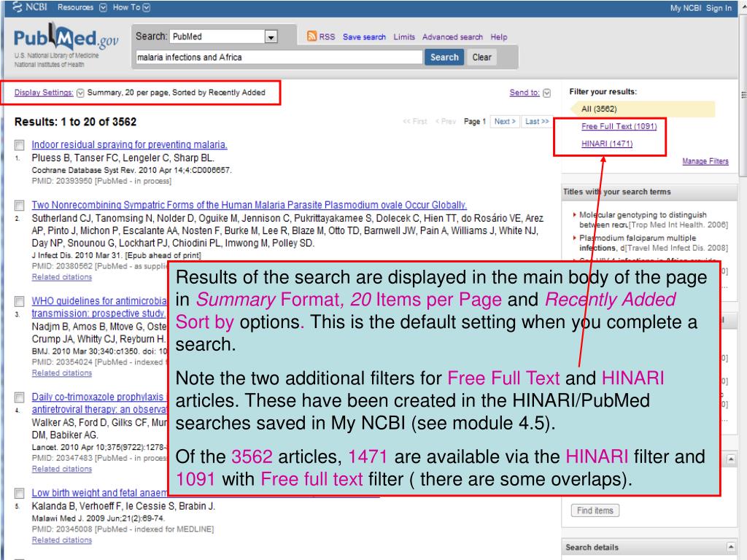Open the Help link

click(x=499, y=37)
